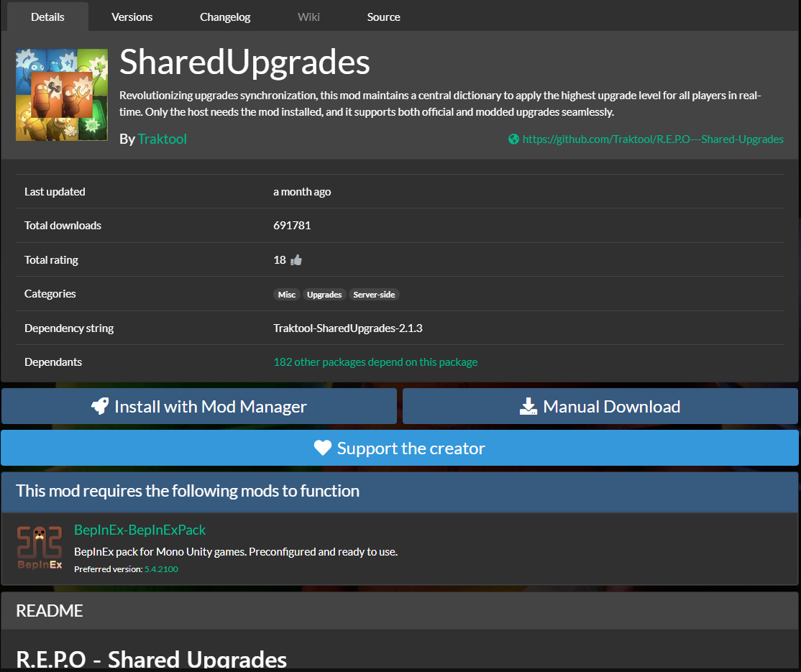Click the Dependency string label

69,328
